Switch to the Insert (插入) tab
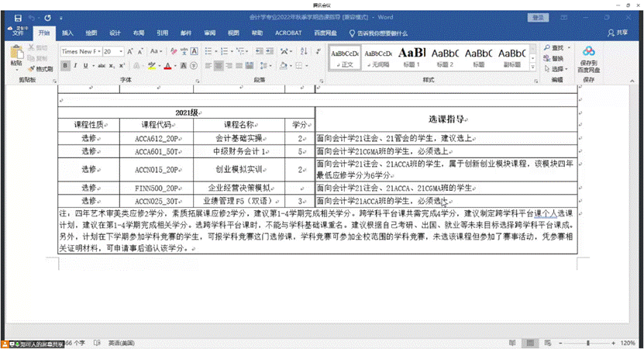This screenshot has height=349, width=644. [67, 33]
